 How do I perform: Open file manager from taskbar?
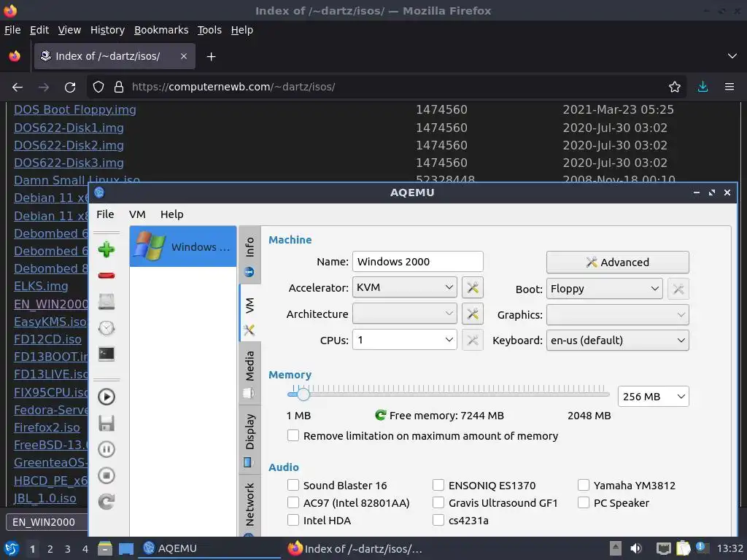[105, 548]
